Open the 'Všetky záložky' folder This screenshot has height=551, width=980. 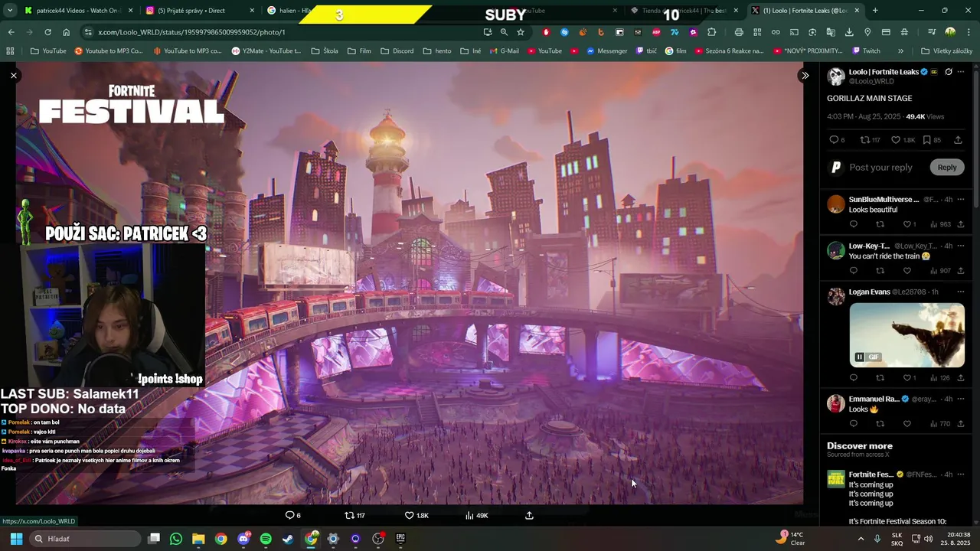coord(946,51)
